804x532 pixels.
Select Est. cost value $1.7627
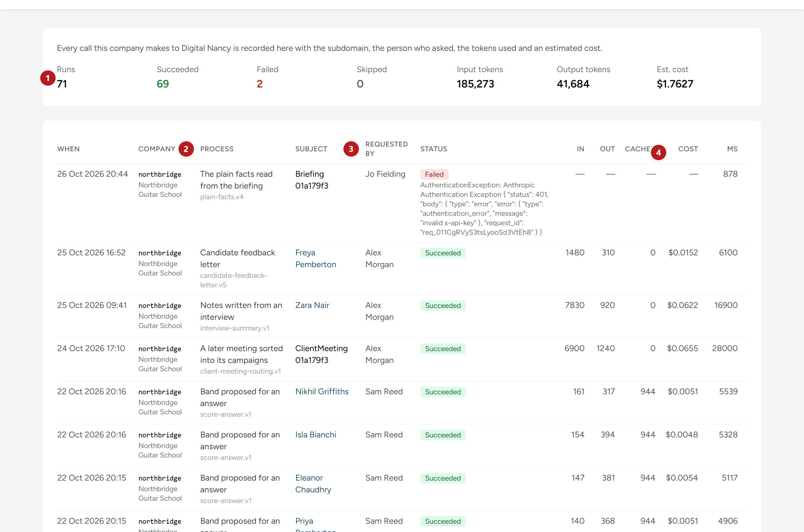675,84
